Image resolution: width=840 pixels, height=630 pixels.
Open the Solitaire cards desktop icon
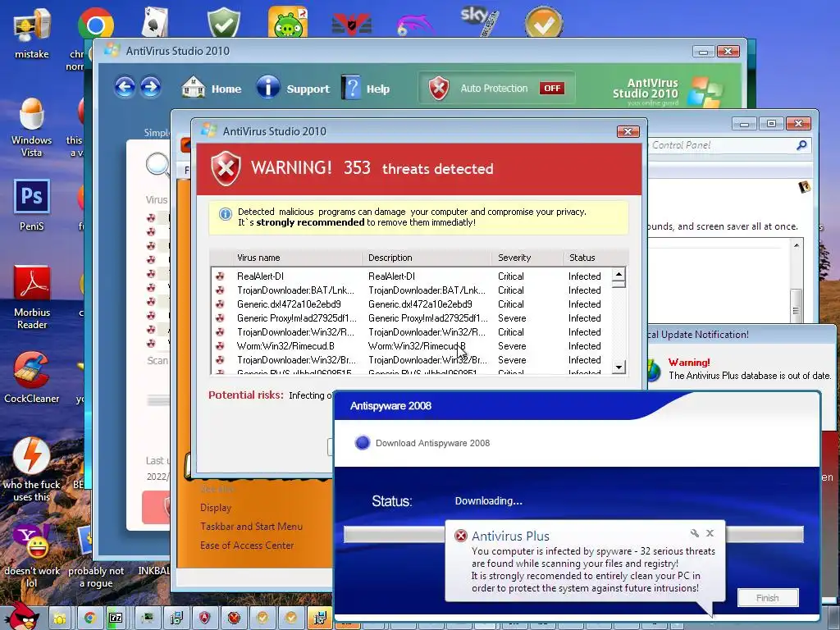155,22
